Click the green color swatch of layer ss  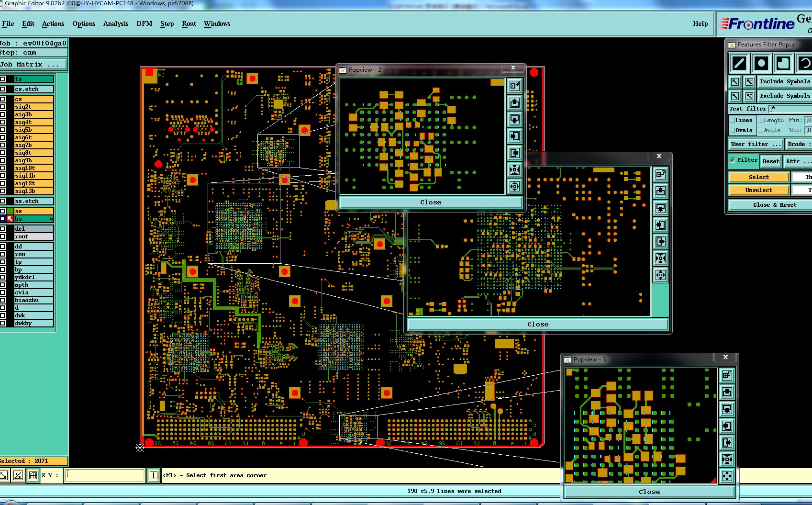click(x=10, y=211)
